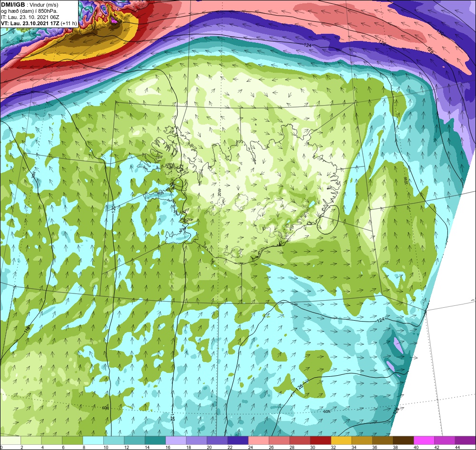476x450 pixels.
Task: Click the turquoise 10–12 m/s legend swatch
Action: (x=114, y=440)
